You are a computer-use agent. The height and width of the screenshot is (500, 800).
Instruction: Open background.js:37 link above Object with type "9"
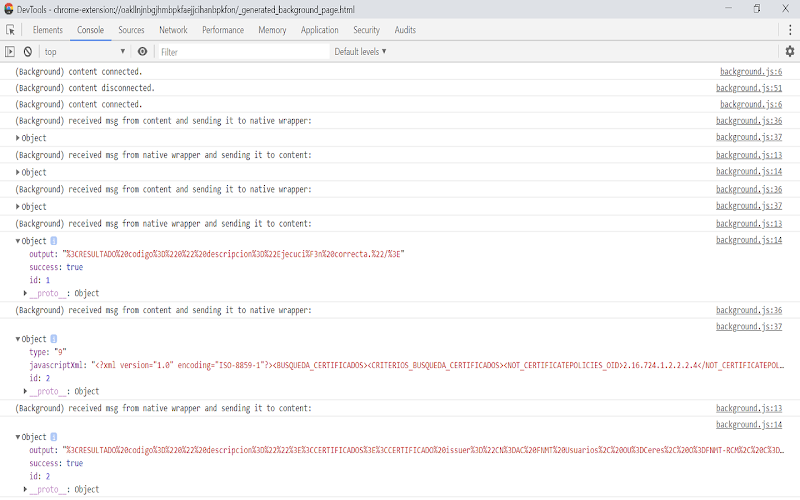tap(748, 326)
